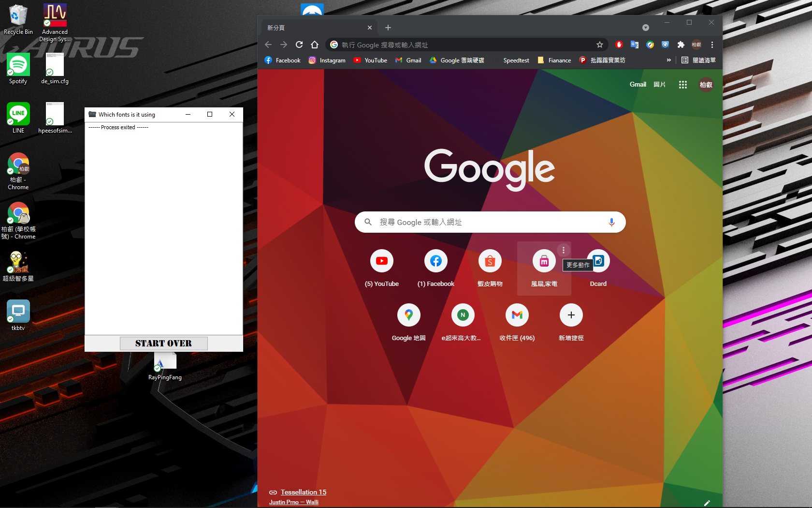Open Chrome's three-dot settings menu
The height and width of the screenshot is (508, 812).
pyautogui.click(x=712, y=45)
